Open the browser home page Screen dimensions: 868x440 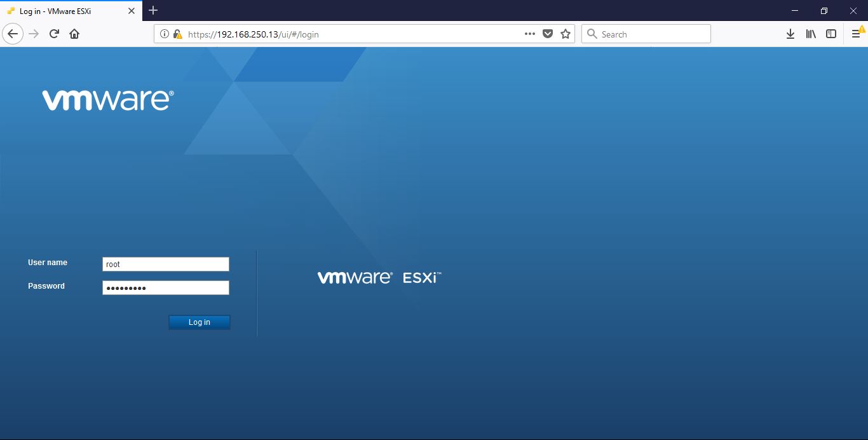coord(74,34)
